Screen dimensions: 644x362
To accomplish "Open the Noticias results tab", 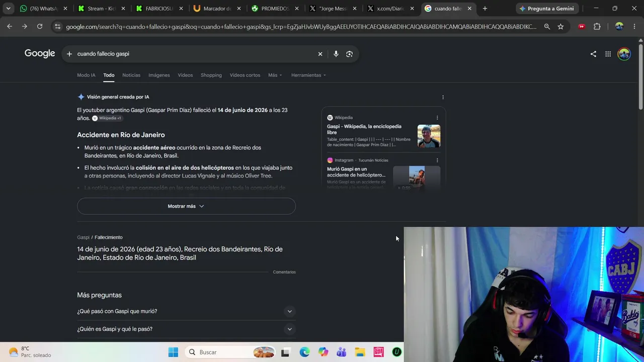I will 131,75.
